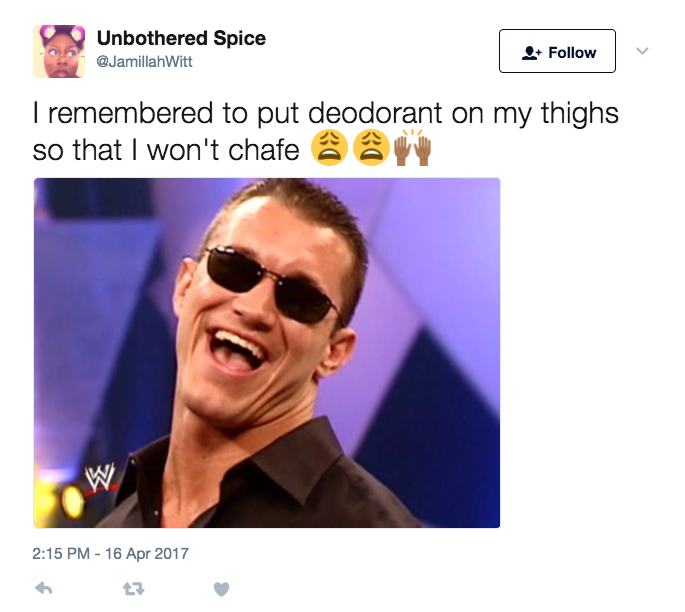Click the sunglasses in the photo
The height and width of the screenshot is (612, 685).
click(272, 285)
